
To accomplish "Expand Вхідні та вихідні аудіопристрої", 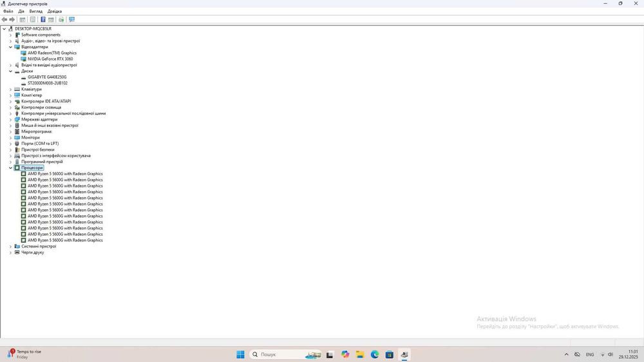I will pos(11,65).
